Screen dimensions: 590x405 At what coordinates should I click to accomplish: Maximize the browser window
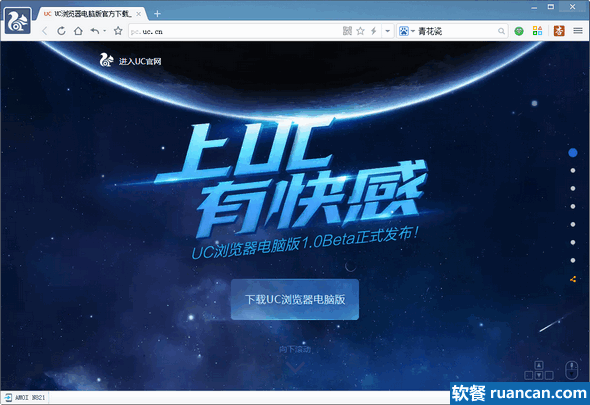point(551,7)
